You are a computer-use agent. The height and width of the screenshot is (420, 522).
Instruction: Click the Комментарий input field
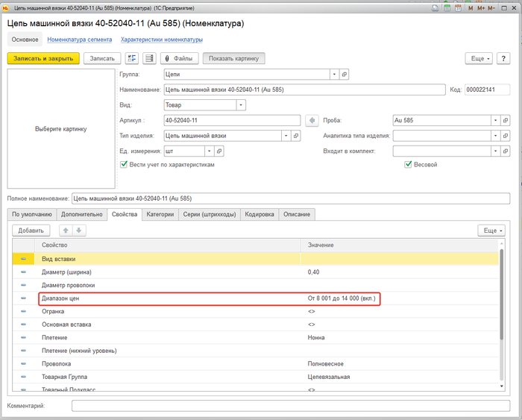coord(286,406)
